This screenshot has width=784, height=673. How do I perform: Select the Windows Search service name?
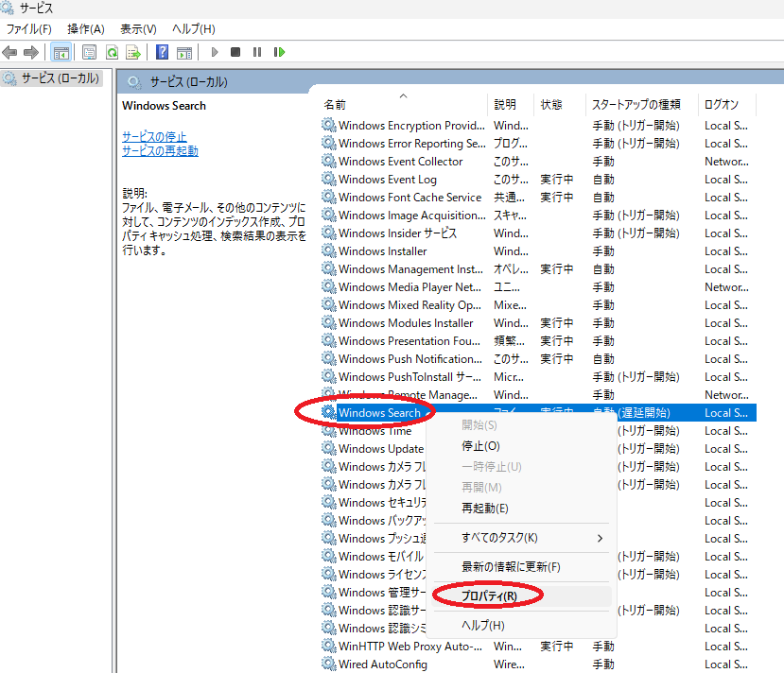point(379,413)
